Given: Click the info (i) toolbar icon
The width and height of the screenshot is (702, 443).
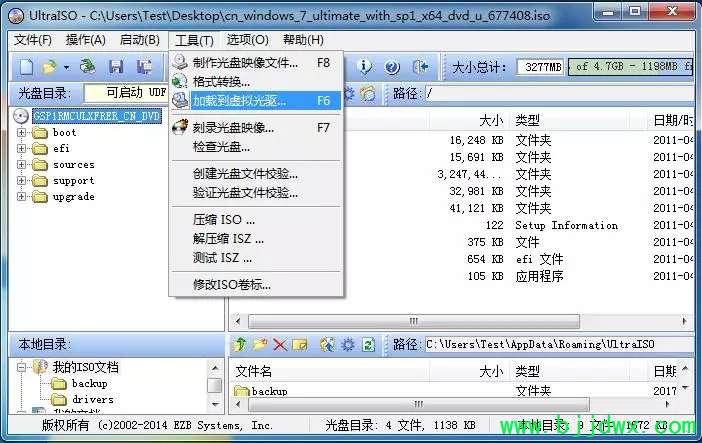Looking at the screenshot, I should [365, 67].
